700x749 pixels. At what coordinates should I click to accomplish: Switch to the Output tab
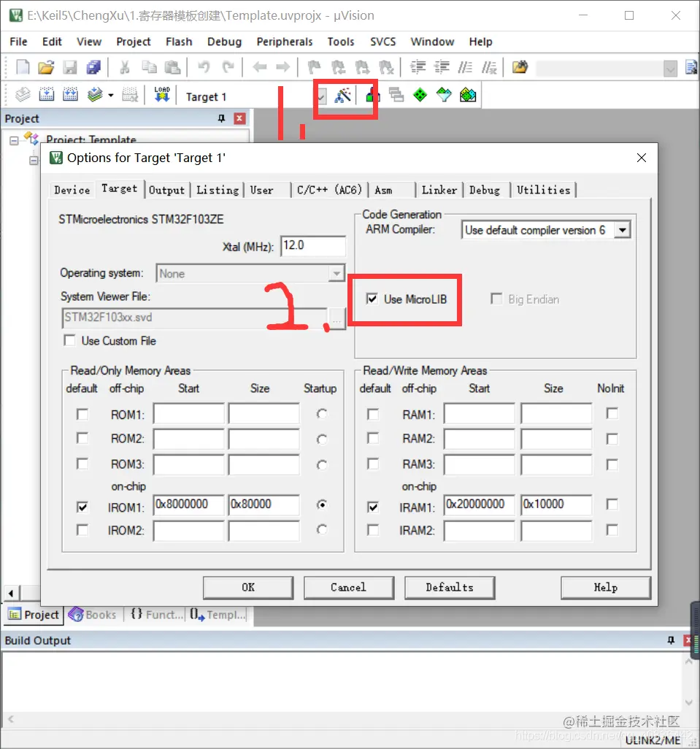click(x=166, y=190)
